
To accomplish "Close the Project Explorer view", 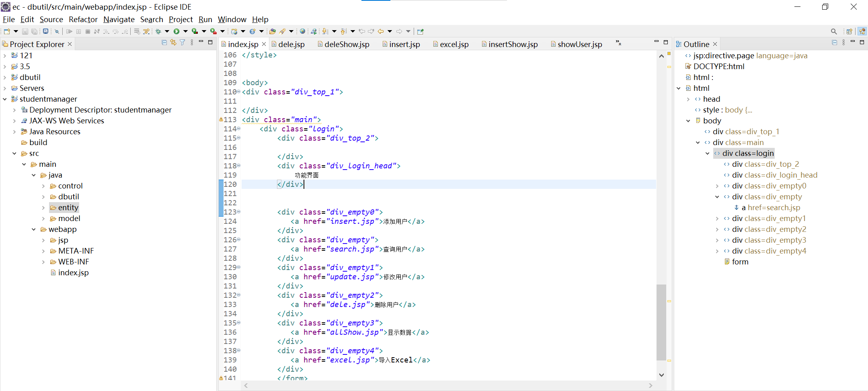I will tap(70, 44).
